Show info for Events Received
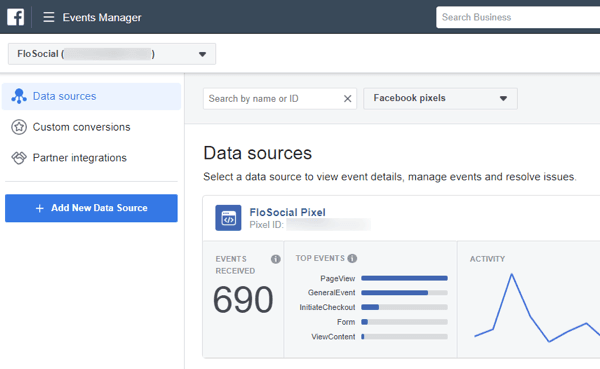Image resolution: width=600 pixels, height=369 pixels. 276,259
